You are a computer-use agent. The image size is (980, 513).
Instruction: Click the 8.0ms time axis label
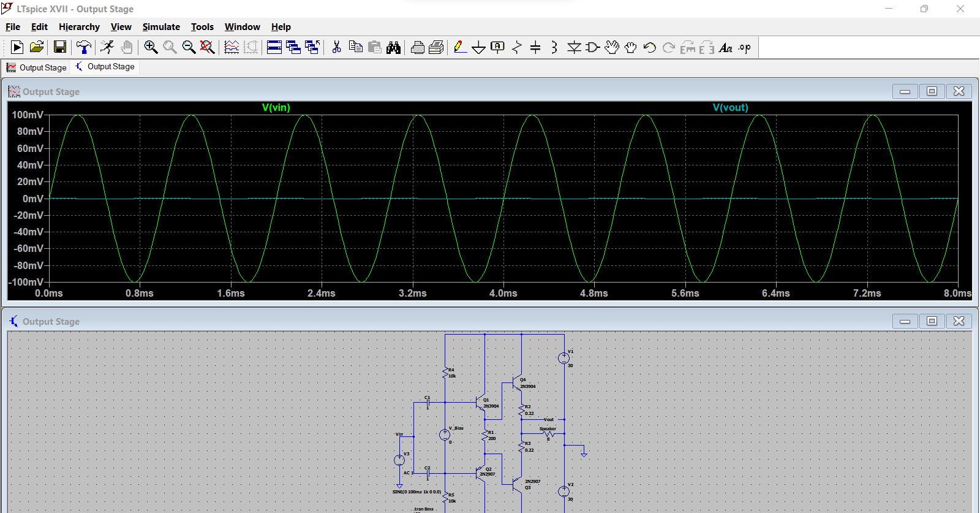[x=957, y=293]
